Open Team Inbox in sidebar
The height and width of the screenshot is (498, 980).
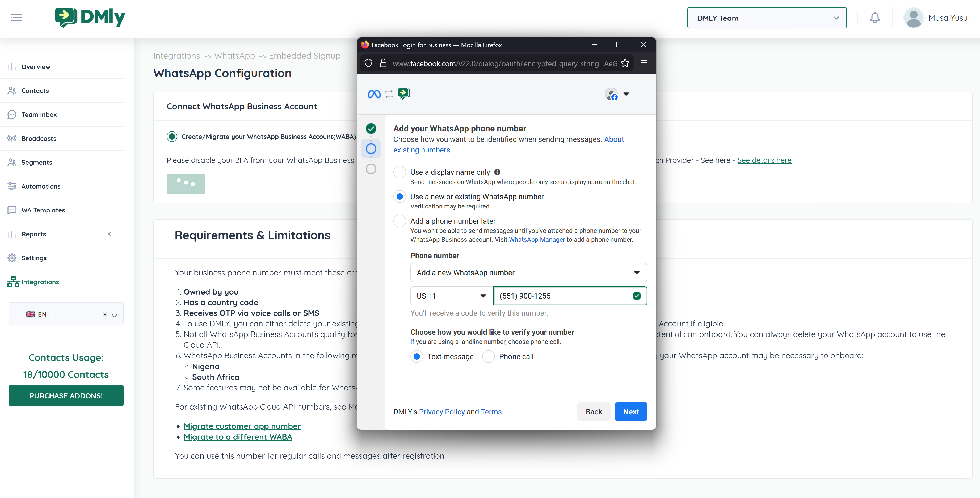pos(39,114)
